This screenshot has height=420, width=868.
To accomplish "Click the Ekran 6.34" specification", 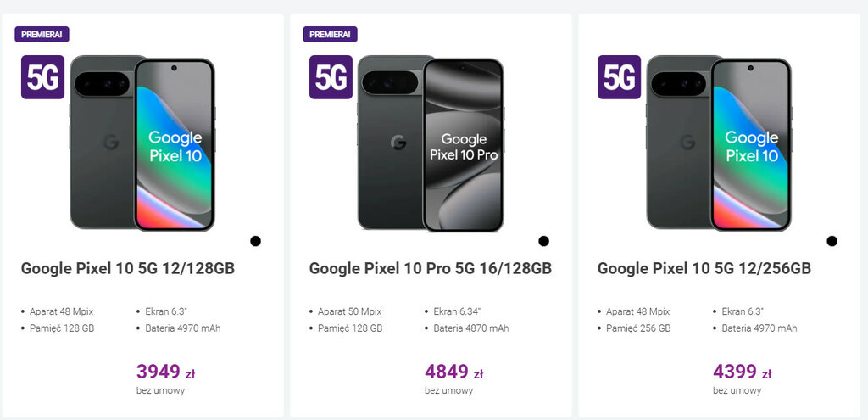I will pyautogui.click(x=458, y=311).
